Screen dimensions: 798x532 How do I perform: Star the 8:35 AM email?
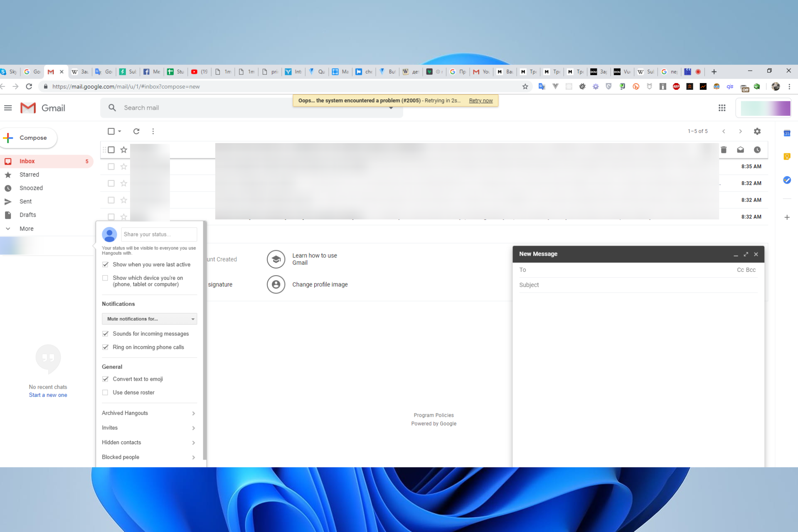[123, 167]
